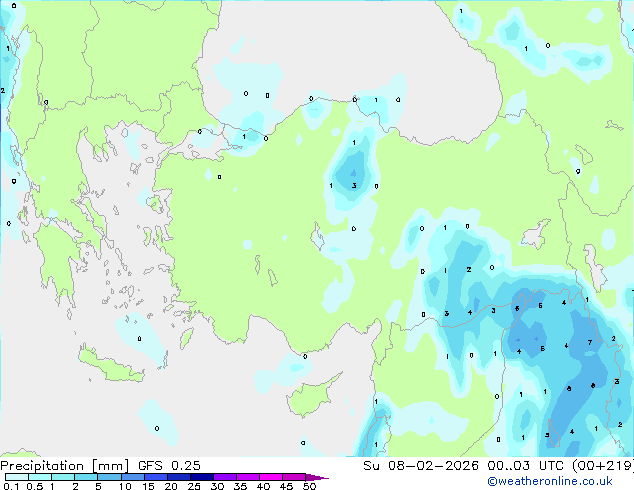Select the 15–20 mm legend color swatch
The height and width of the screenshot is (490, 634).
click(156, 477)
